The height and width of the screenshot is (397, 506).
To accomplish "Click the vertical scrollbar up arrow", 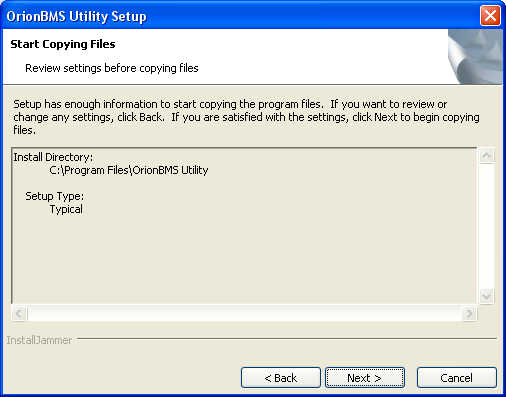I will tap(486, 155).
